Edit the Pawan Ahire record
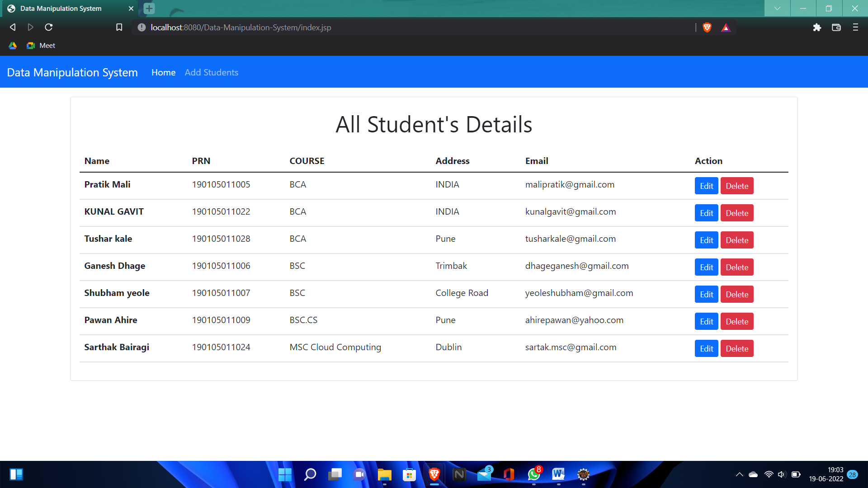The width and height of the screenshot is (868, 488). click(706, 321)
